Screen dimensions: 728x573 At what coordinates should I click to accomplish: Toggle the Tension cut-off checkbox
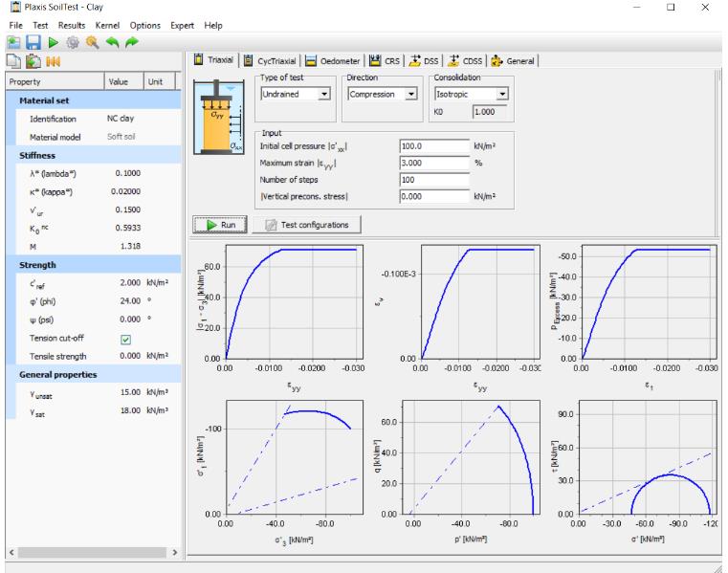[124, 340]
